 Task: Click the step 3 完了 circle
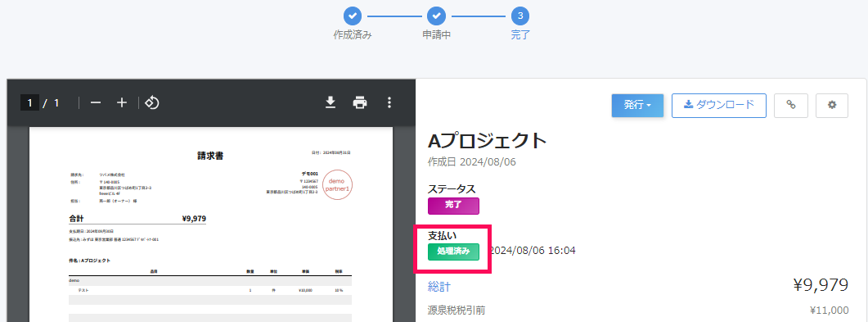pos(520,16)
